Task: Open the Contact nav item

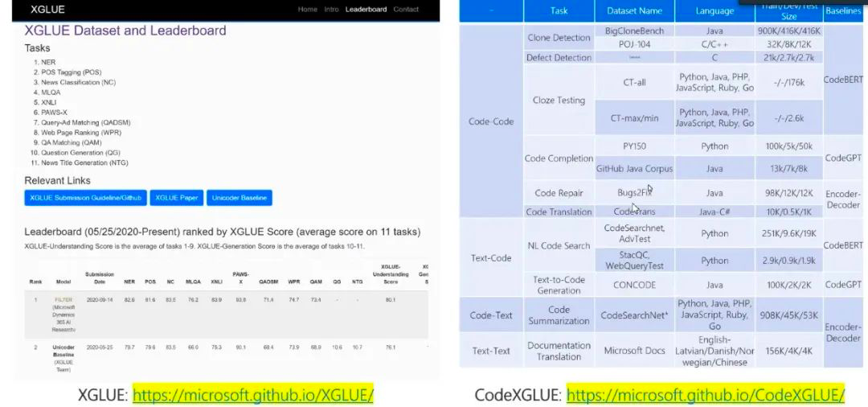Action: [x=406, y=10]
